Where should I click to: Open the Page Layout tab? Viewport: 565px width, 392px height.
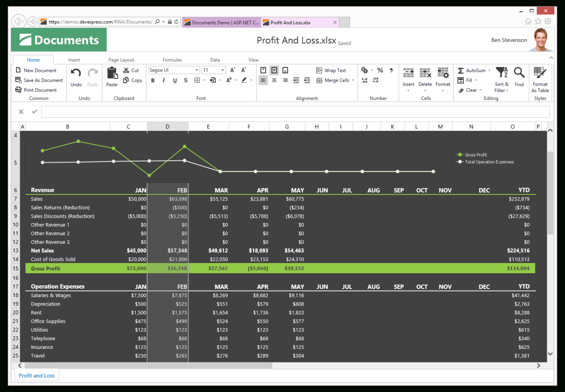(121, 59)
